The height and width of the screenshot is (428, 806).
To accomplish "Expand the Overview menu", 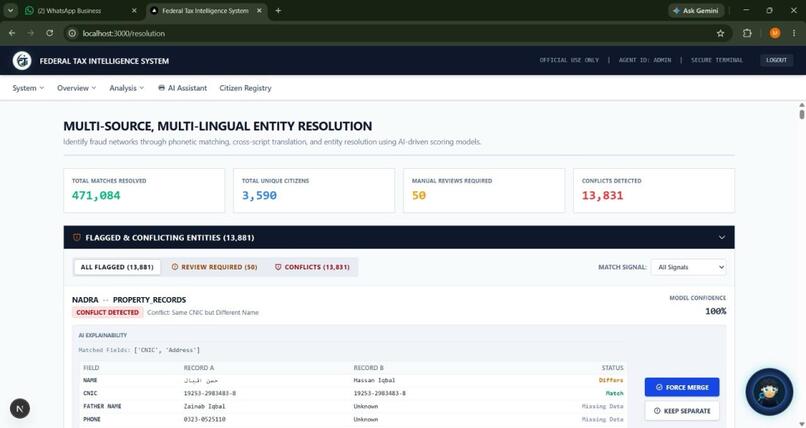I will (x=77, y=88).
